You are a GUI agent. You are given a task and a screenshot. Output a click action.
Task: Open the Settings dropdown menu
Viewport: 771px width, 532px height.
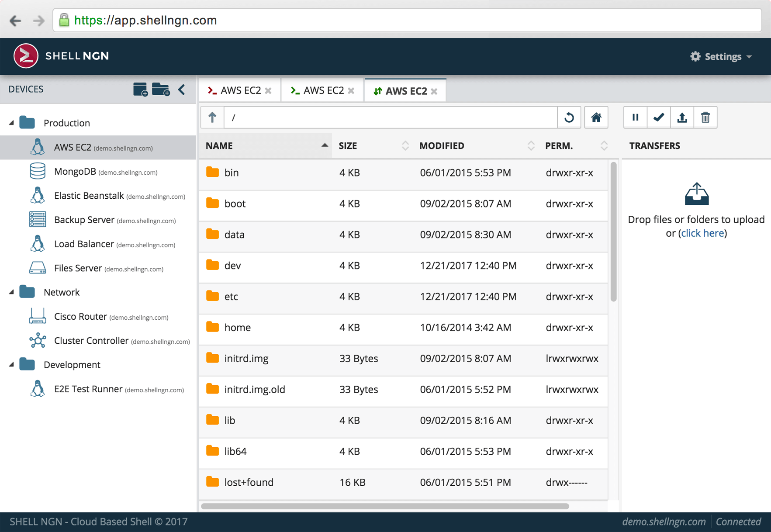click(x=721, y=56)
